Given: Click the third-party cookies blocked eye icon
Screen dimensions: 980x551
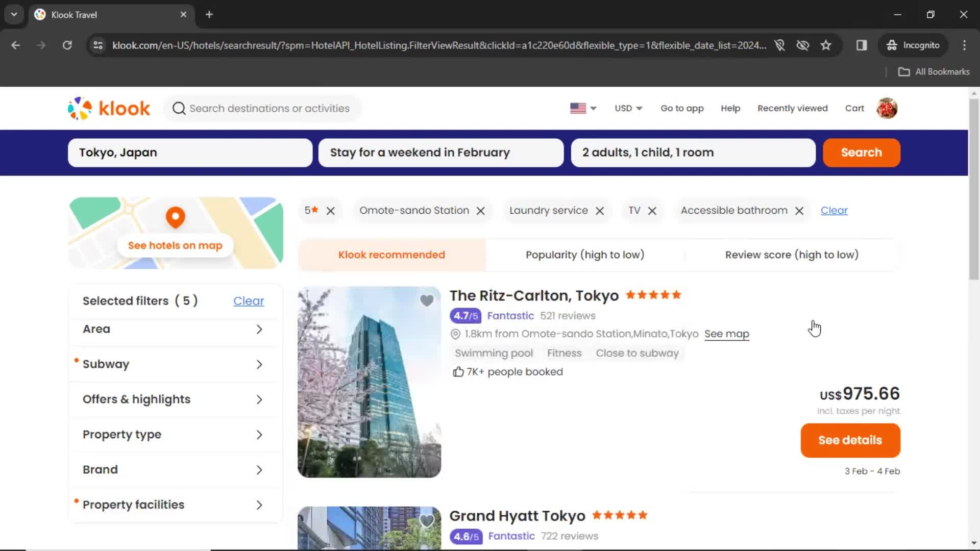Looking at the screenshot, I should pyautogui.click(x=803, y=45).
